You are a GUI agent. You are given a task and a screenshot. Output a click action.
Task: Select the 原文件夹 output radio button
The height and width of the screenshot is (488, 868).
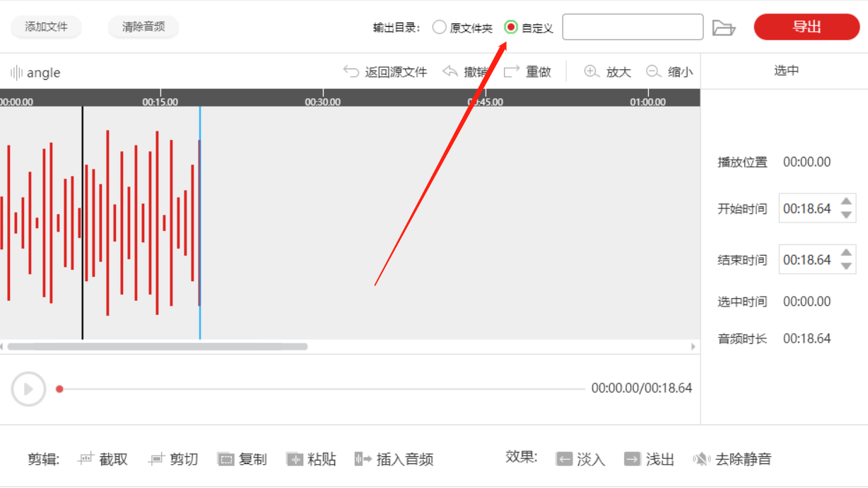pos(440,28)
